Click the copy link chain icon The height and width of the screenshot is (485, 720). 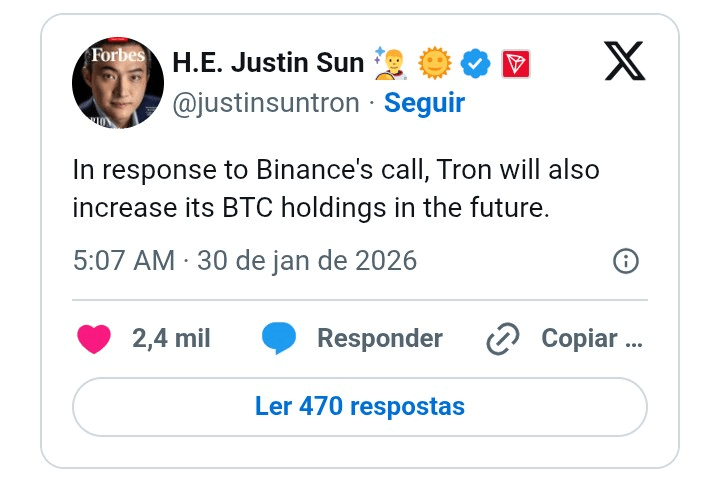point(503,339)
